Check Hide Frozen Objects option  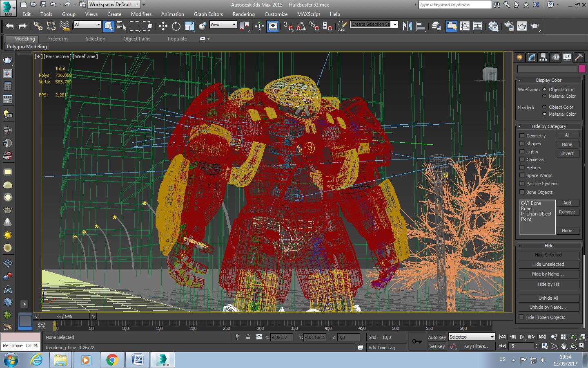point(521,317)
